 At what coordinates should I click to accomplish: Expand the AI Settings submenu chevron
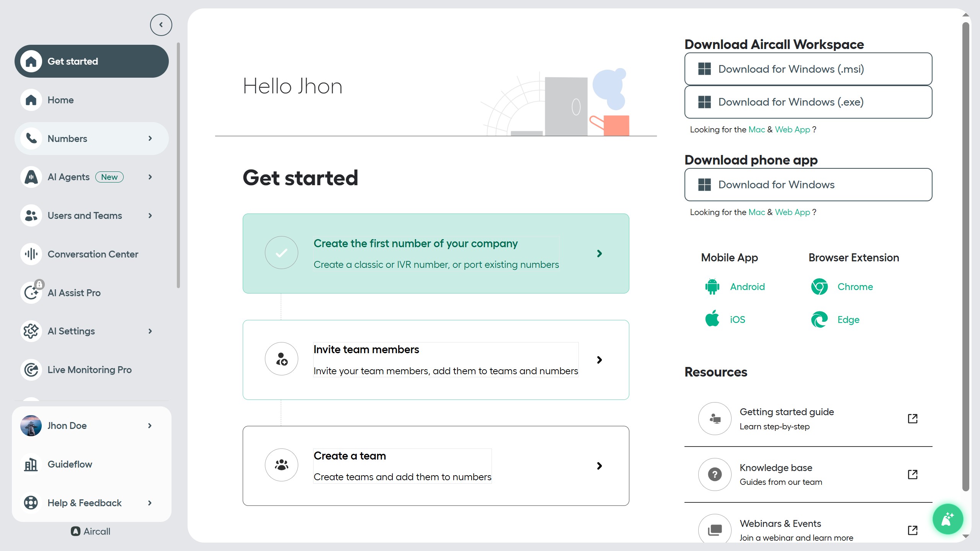tap(150, 331)
